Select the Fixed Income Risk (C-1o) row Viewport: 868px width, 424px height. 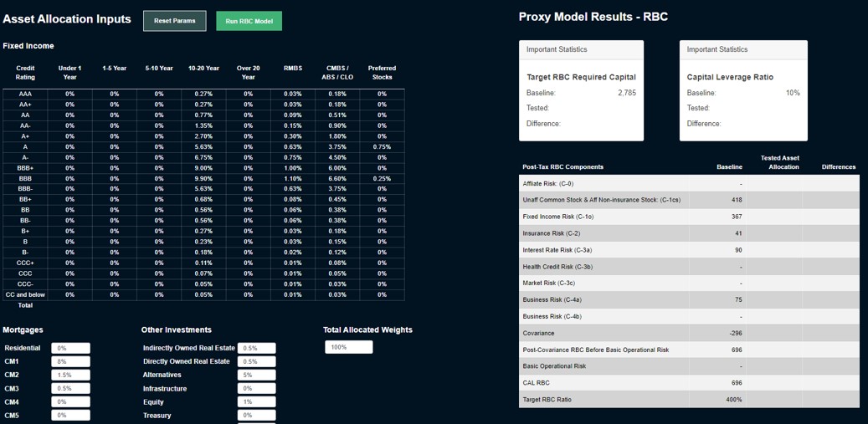(689, 217)
